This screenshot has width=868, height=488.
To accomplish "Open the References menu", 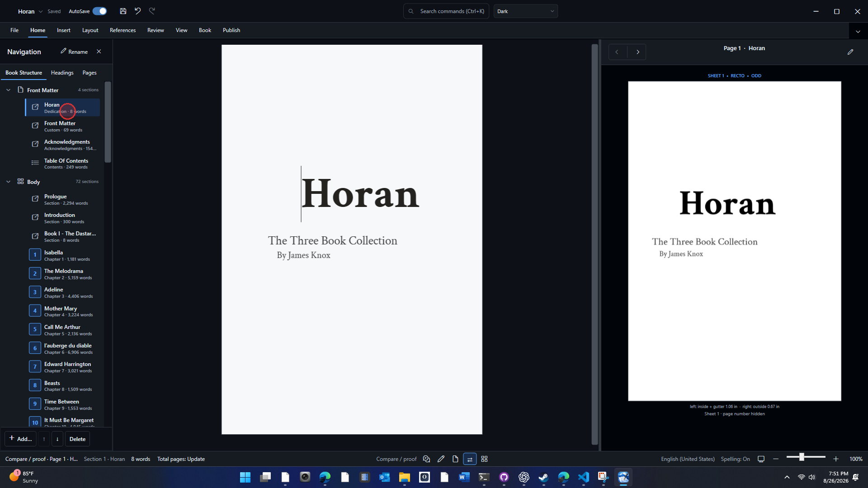I will [123, 30].
